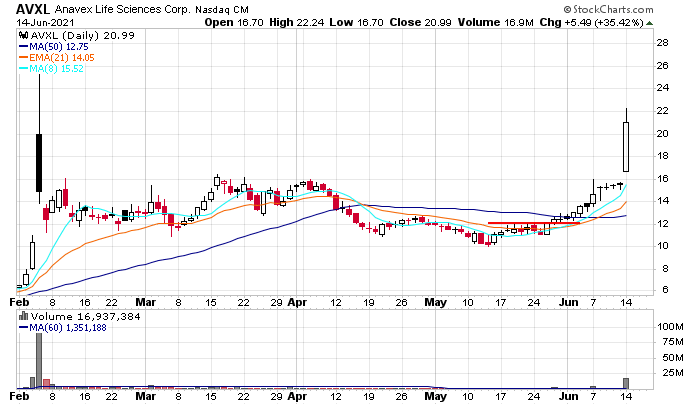The width and height of the screenshot is (700, 405).
Task: Click the 28 price axis label
Action: click(x=662, y=43)
